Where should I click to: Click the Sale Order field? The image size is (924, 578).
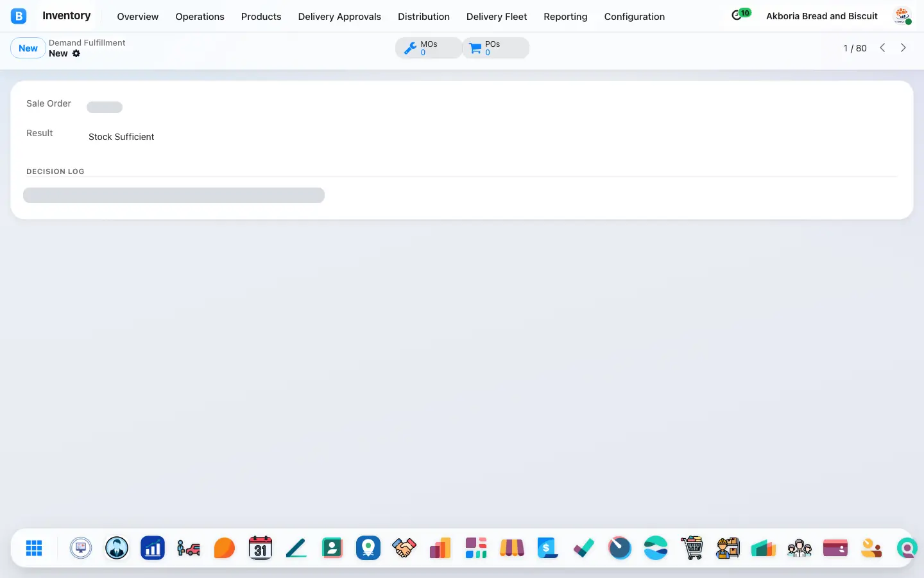pos(105,107)
